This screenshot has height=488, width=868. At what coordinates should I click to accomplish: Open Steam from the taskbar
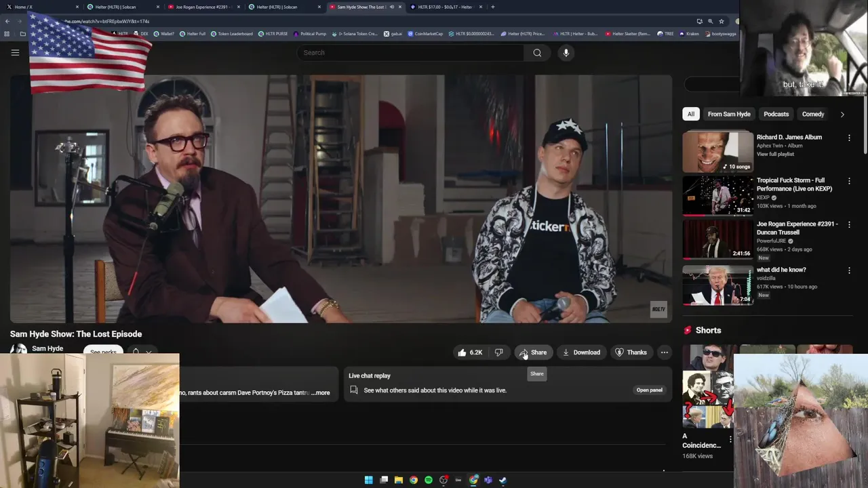pyautogui.click(x=503, y=480)
